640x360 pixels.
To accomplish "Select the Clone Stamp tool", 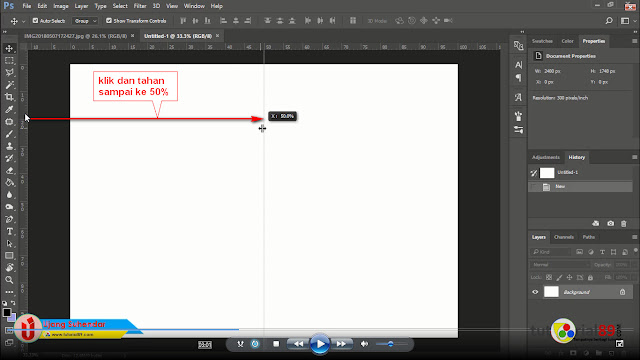I will (x=9, y=146).
